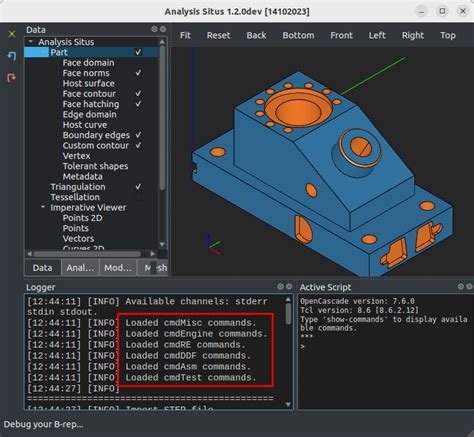
Task: Click the Data tree horizontal scrollbar thumb
Action: coord(87,254)
